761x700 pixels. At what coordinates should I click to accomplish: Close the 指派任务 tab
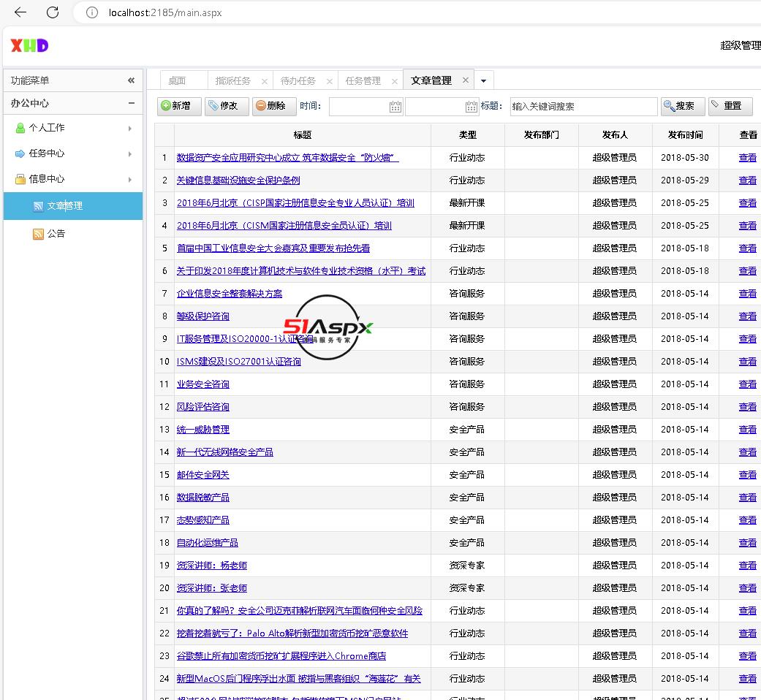click(265, 81)
